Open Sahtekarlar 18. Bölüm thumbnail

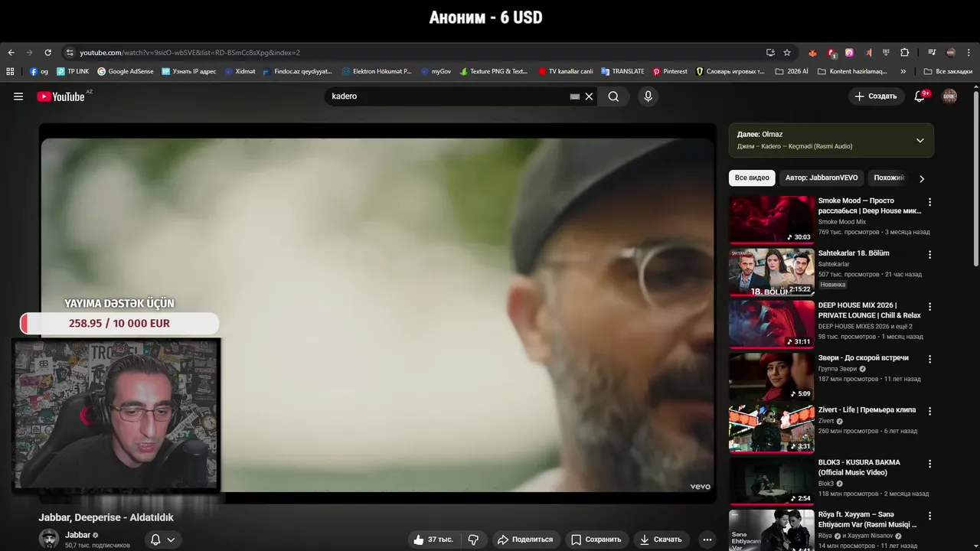pyautogui.click(x=772, y=272)
